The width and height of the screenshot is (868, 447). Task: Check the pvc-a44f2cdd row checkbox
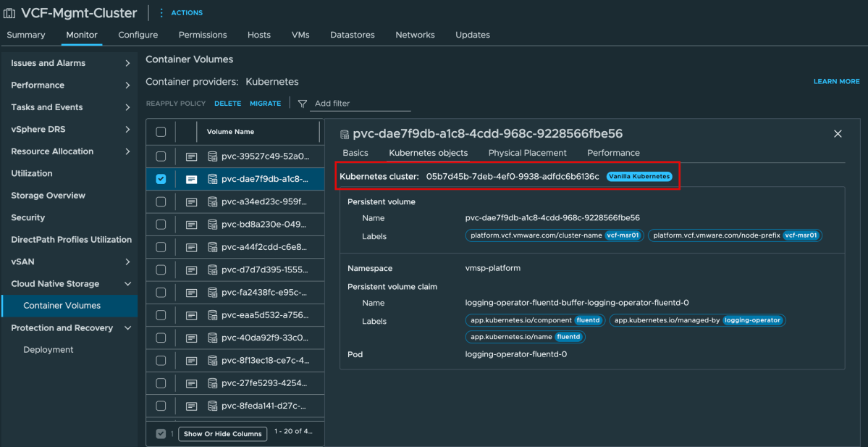tap(161, 247)
